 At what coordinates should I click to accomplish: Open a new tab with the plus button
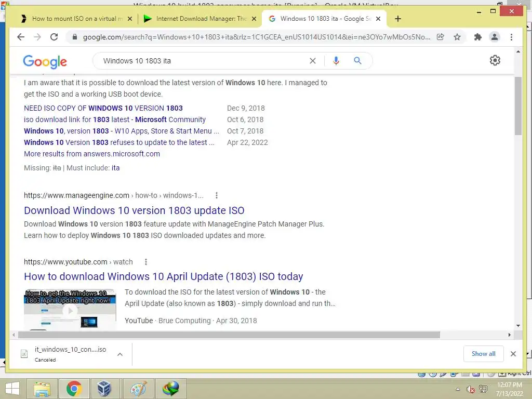tap(397, 19)
